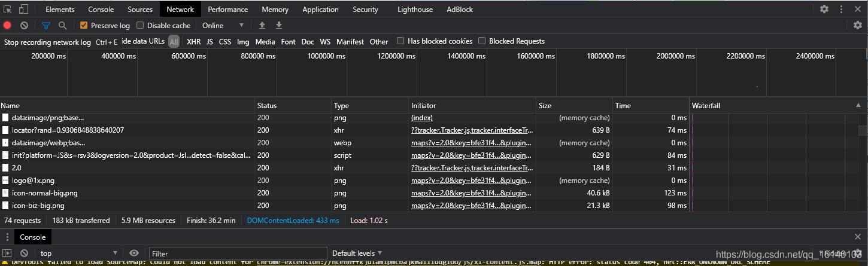The width and height of the screenshot is (868, 266).
Task: Open DevTools more options kebab menu
Action: [841, 9]
